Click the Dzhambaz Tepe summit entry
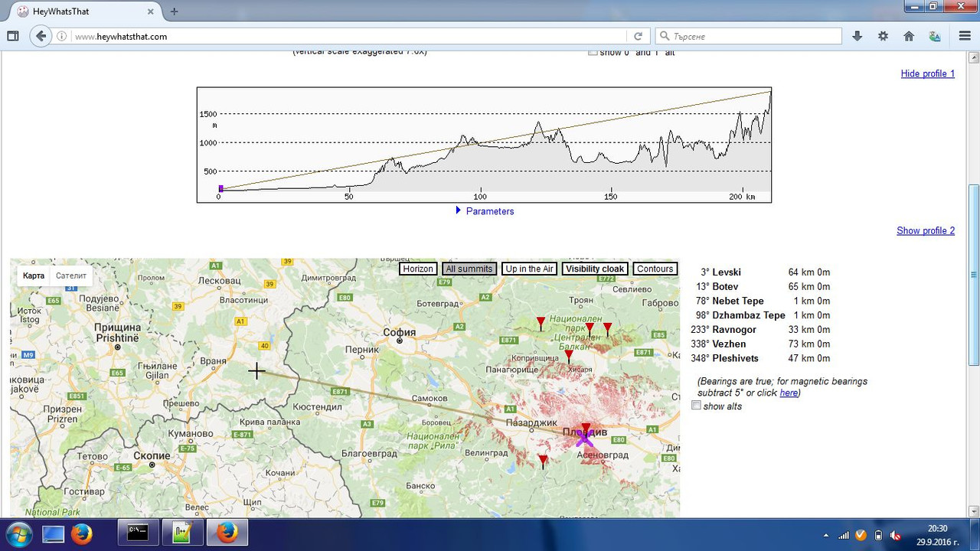 coord(749,315)
